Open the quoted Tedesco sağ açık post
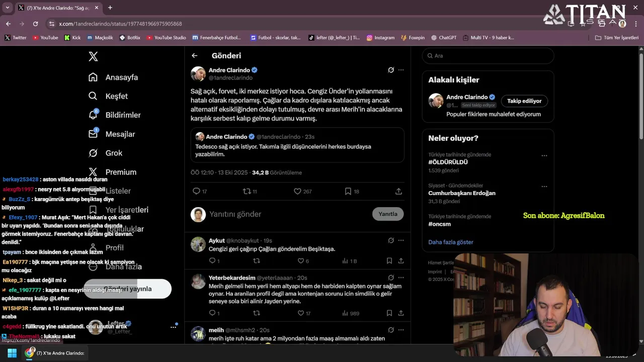The image size is (644, 362). point(297,145)
